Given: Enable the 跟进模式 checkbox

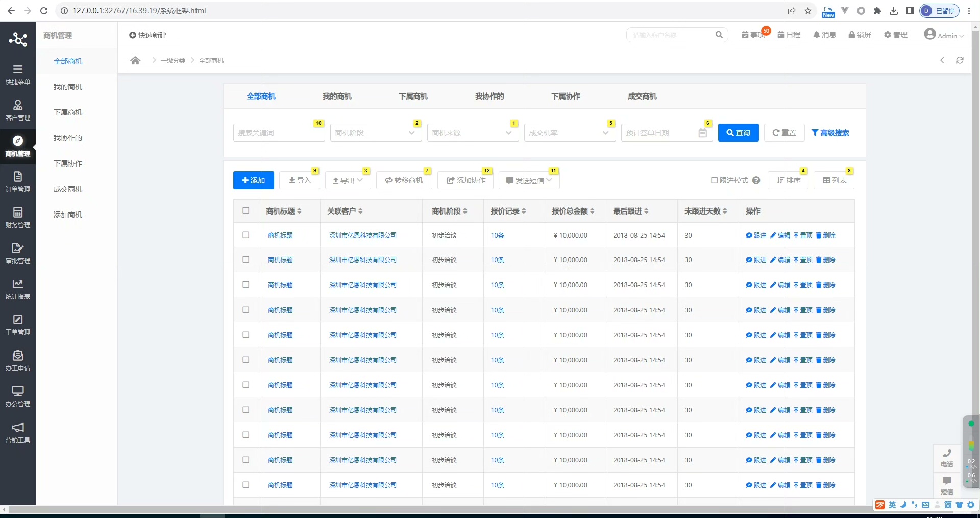Looking at the screenshot, I should (715, 180).
